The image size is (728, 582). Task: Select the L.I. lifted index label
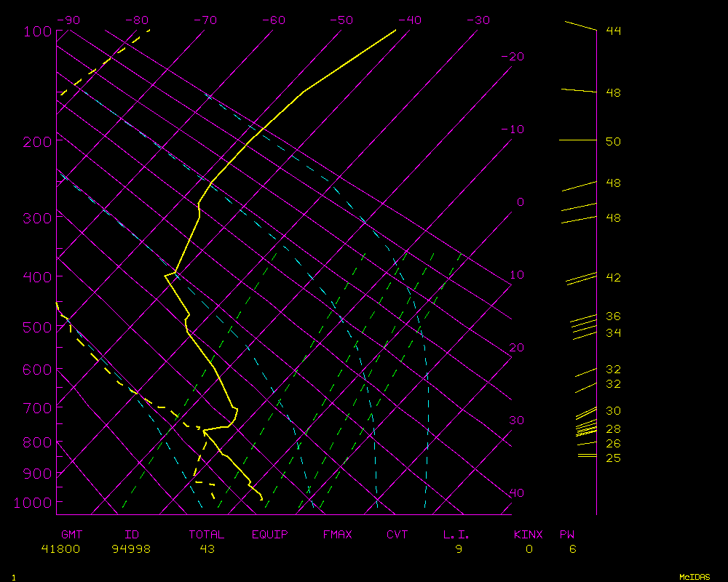coord(456,535)
